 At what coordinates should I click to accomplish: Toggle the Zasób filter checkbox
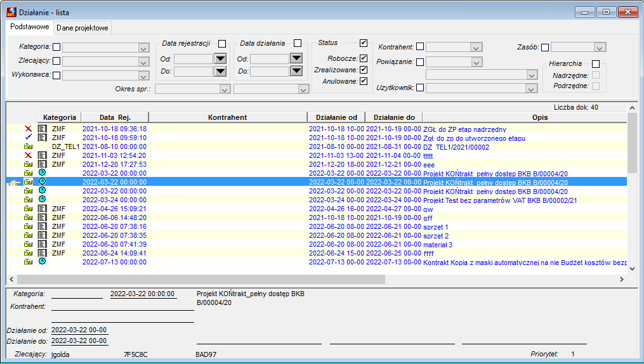545,47
